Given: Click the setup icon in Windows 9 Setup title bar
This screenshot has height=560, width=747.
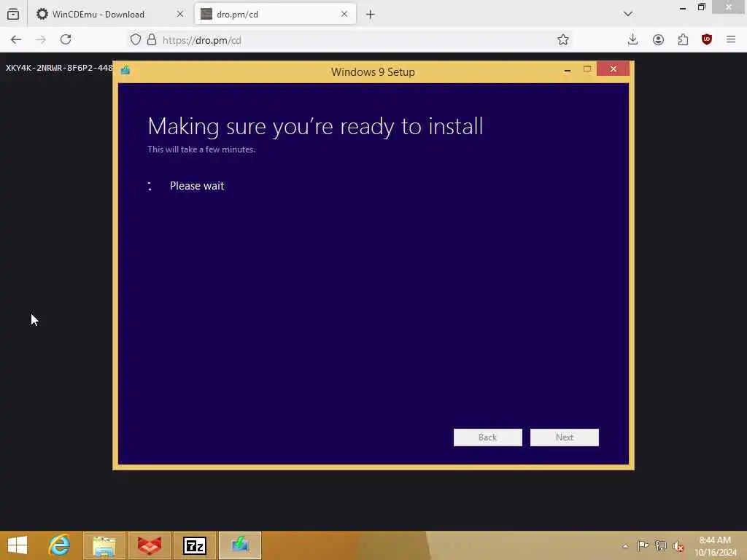Looking at the screenshot, I should 125,71.
